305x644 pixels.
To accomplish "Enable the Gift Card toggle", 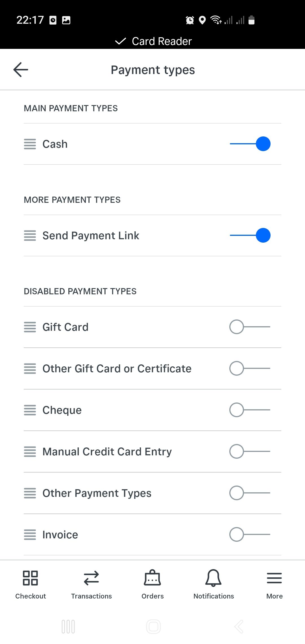I will click(x=250, y=327).
